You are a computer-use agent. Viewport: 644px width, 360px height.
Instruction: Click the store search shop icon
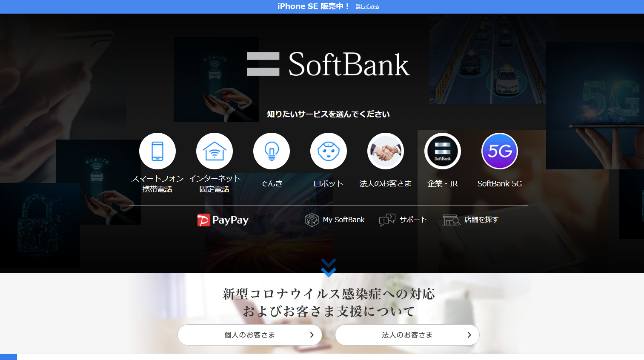point(451,220)
